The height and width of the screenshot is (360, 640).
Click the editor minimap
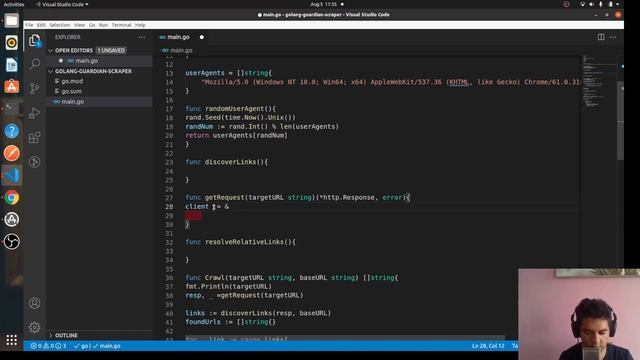click(x=598, y=82)
